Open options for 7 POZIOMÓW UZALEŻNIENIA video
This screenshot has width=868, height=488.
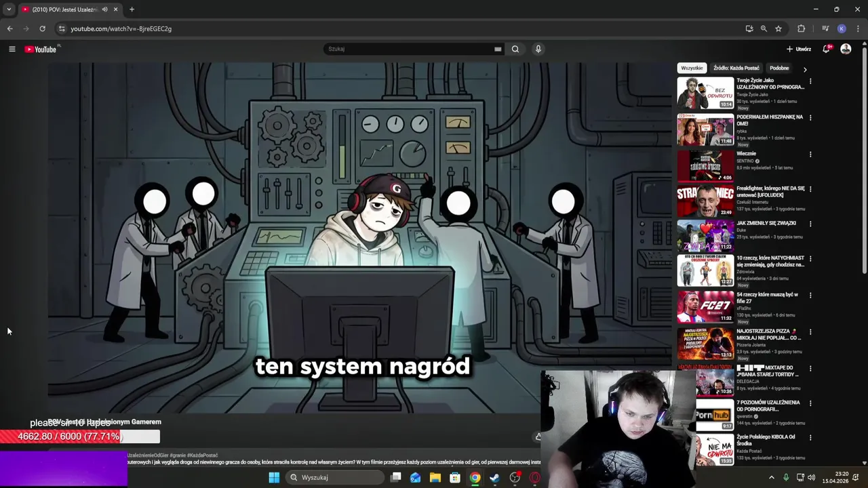pos(810,403)
